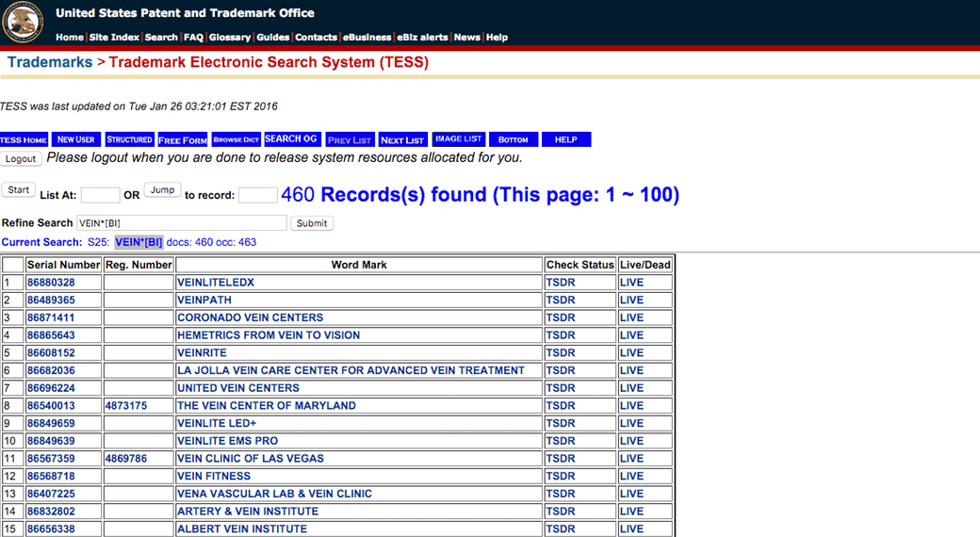Open VEIN CLINIC OF LAS VEGAS record

pos(251,458)
